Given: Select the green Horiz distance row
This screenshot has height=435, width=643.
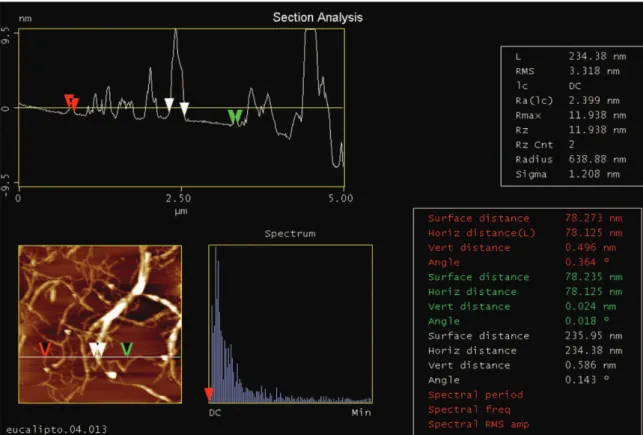Looking at the screenshot, I should click(x=525, y=292).
